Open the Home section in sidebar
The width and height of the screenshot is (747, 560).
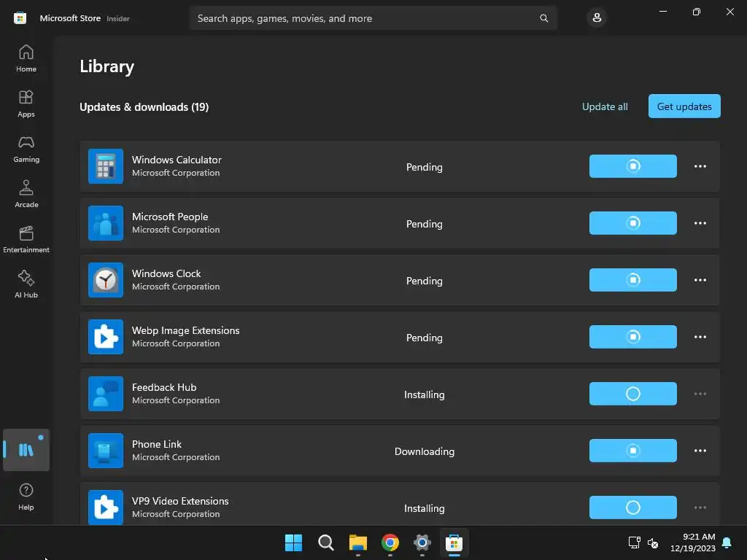pos(26,58)
